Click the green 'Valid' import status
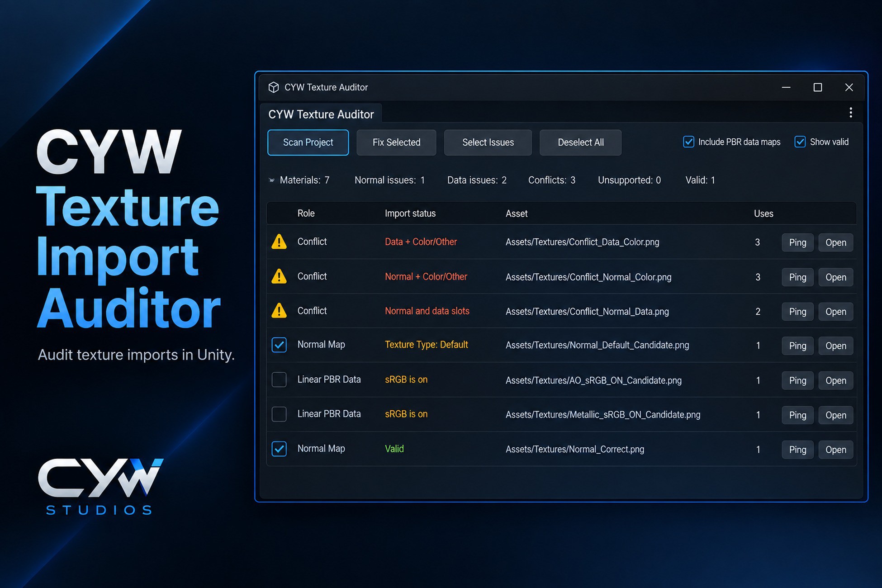 [394, 449]
